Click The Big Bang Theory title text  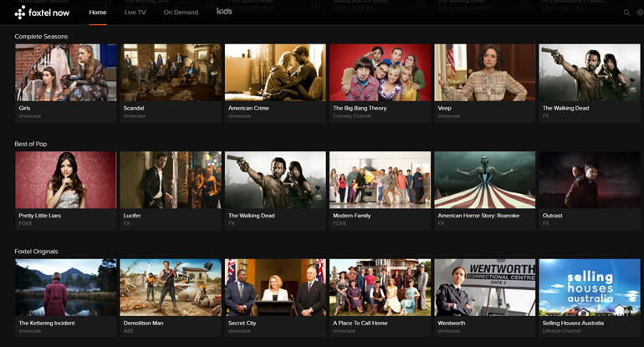[360, 108]
